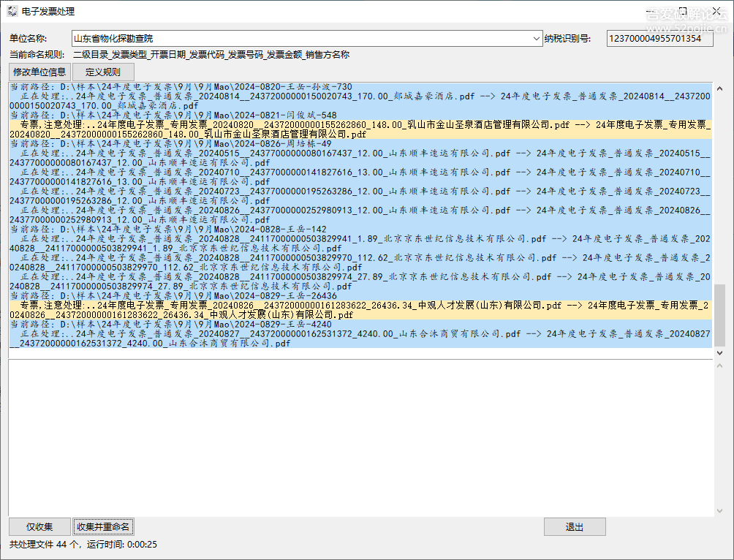Click the log scrollbar up arrow
The height and width of the screenshot is (560, 734).
719,88
